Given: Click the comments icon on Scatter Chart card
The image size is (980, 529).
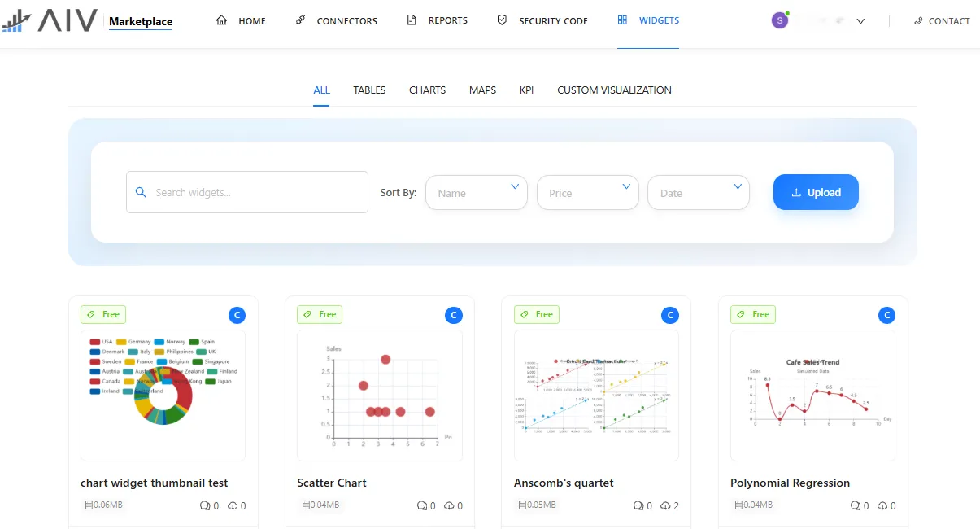Looking at the screenshot, I should (x=422, y=506).
